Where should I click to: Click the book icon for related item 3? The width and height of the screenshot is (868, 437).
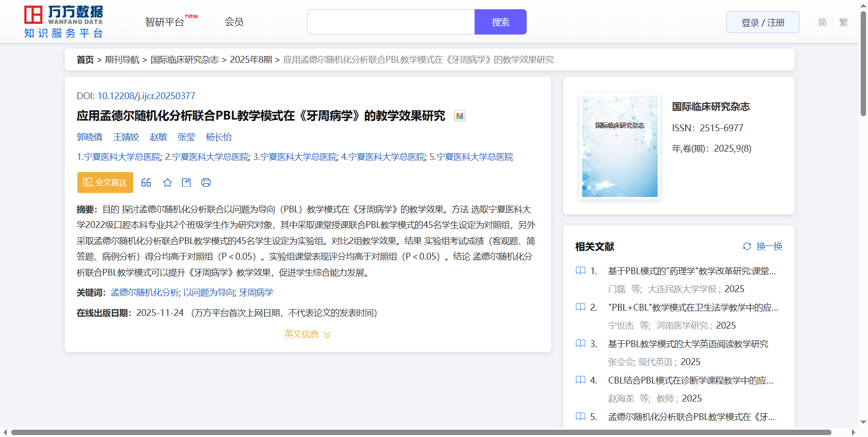coord(580,344)
